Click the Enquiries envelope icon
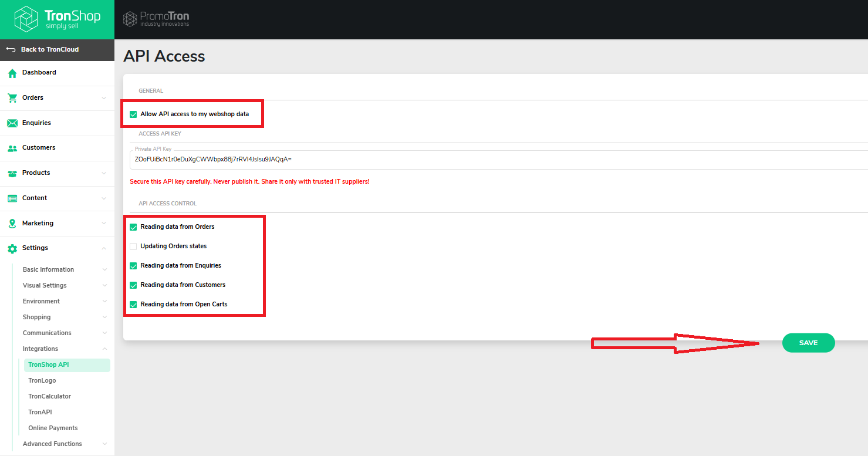868x456 pixels. (x=12, y=123)
